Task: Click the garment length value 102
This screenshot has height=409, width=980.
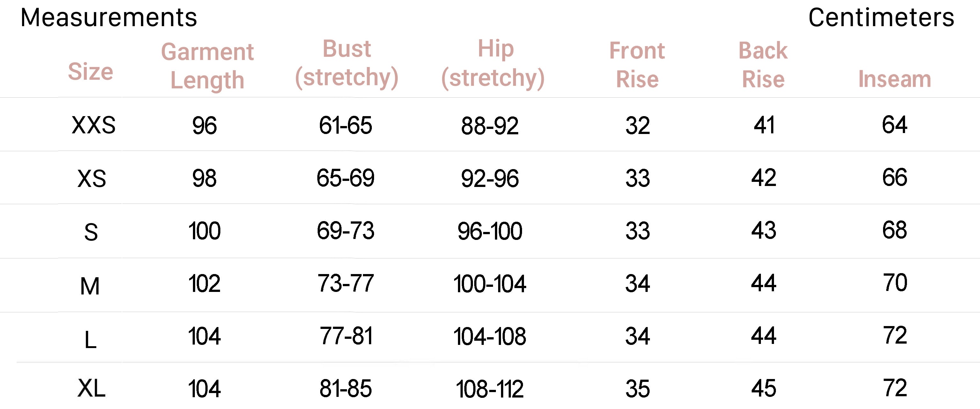Action: [204, 283]
